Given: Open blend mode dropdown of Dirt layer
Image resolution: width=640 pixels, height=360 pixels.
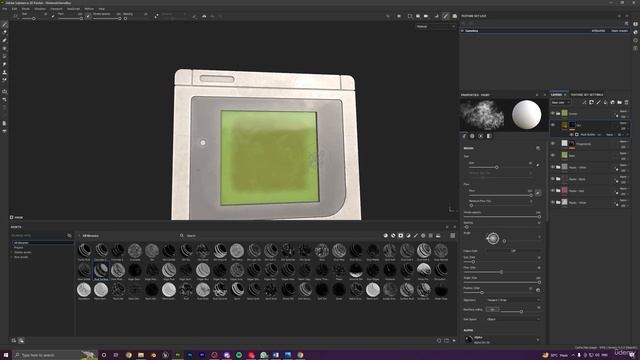Looking at the screenshot, I should (623, 123).
